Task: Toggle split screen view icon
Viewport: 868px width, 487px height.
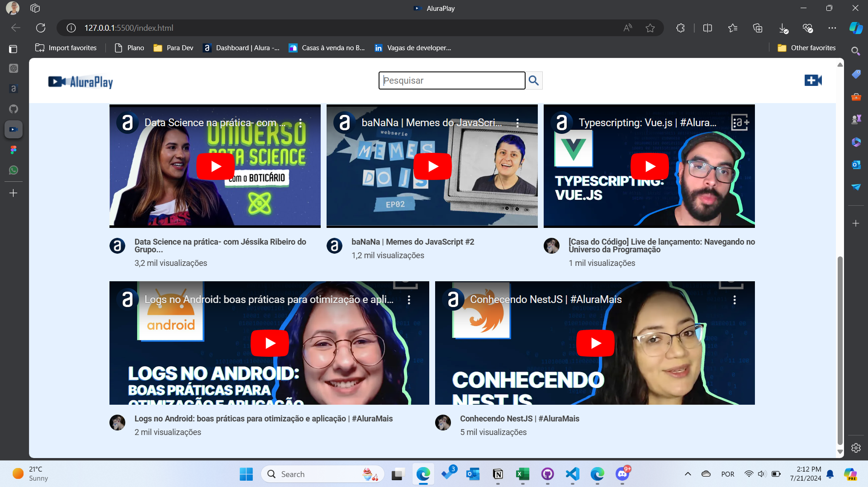Action: point(707,28)
